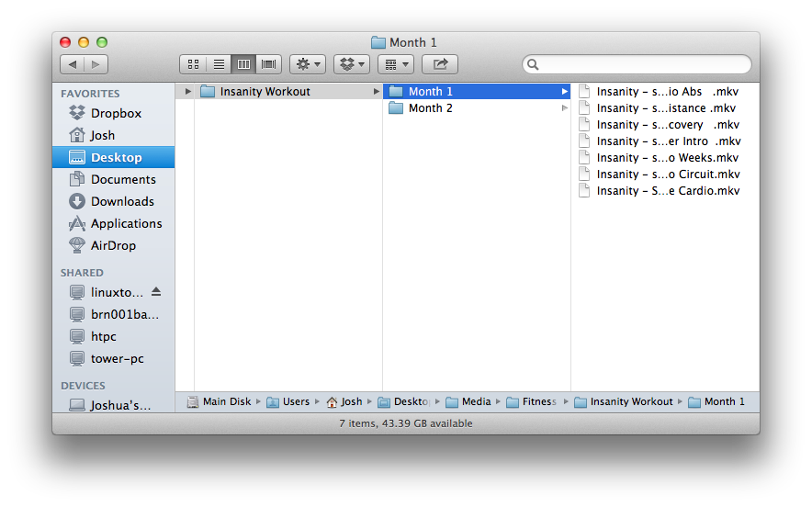
Task: Click the disclosure triangle left of Insanity Workout
Action: [188, 92]
